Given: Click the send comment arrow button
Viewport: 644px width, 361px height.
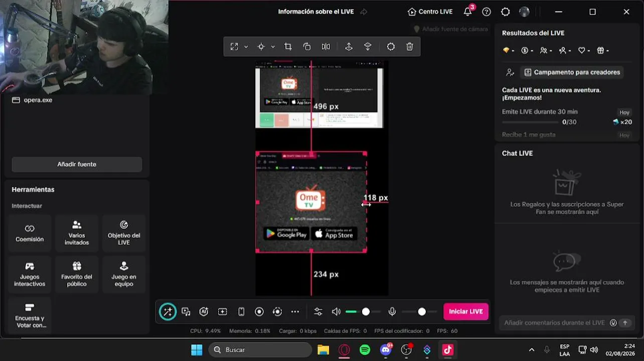Looking at the screenshot, I should pos(625,323).
